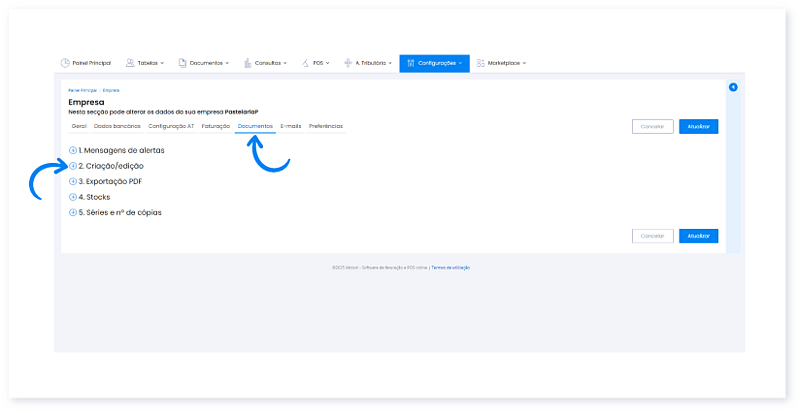Click the Consultas chart icon
800x413 pixels.
(247, 63)
